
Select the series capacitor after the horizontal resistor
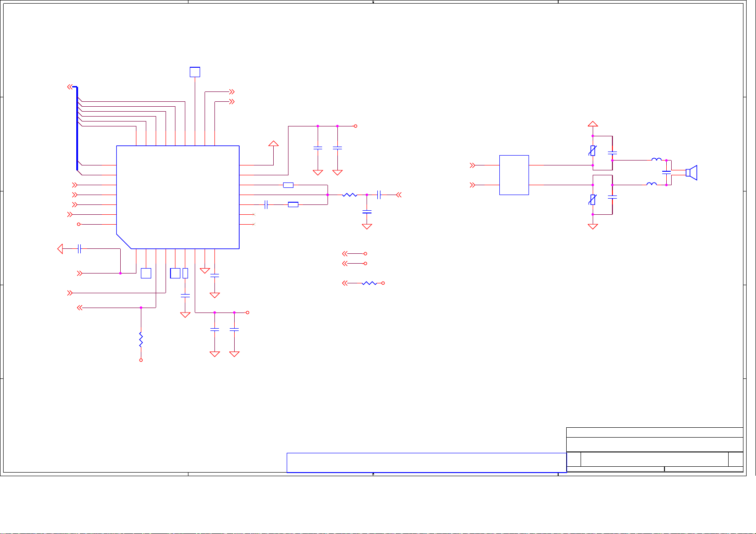379,195
